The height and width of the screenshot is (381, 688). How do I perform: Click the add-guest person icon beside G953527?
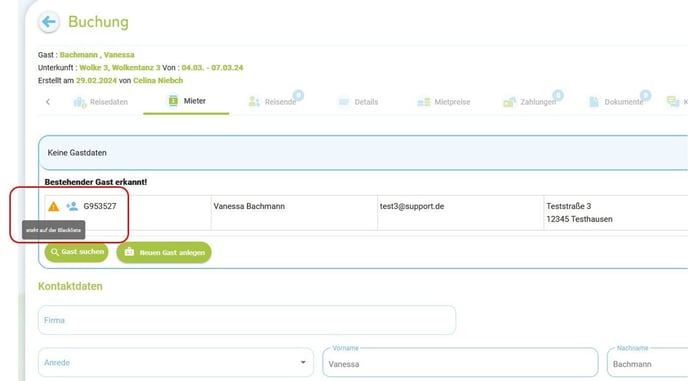click(72, 206)
